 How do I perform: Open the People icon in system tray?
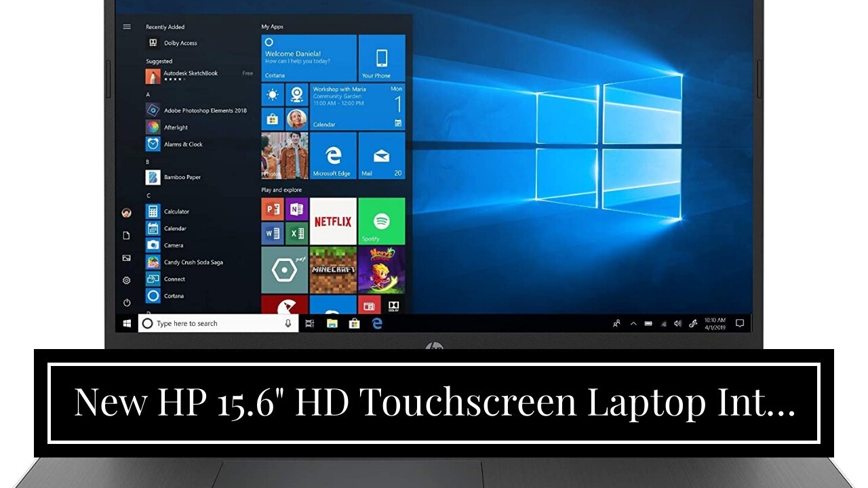click(616, 323)
